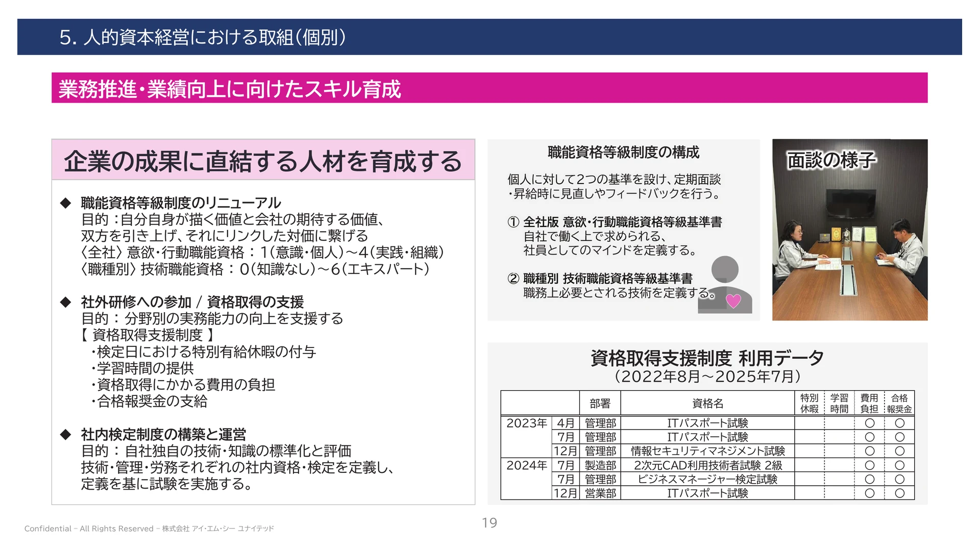Select the 面談の様子 interview photo
980x551 pixels.
click(850, 230)
